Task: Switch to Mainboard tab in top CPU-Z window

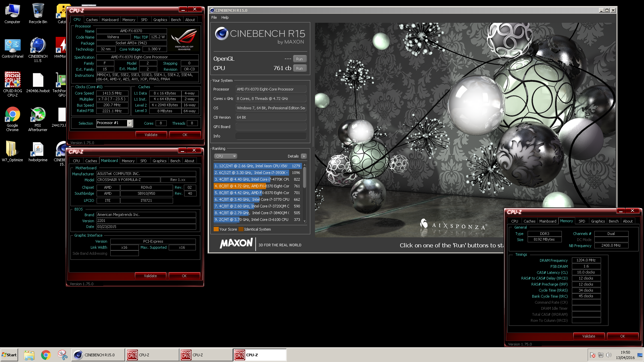Action: (110, 20)
